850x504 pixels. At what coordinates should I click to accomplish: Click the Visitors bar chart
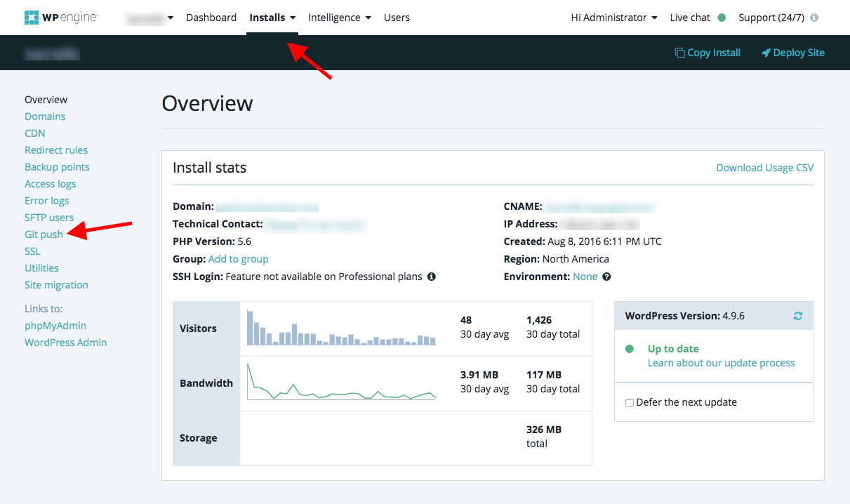click(341, 328)
